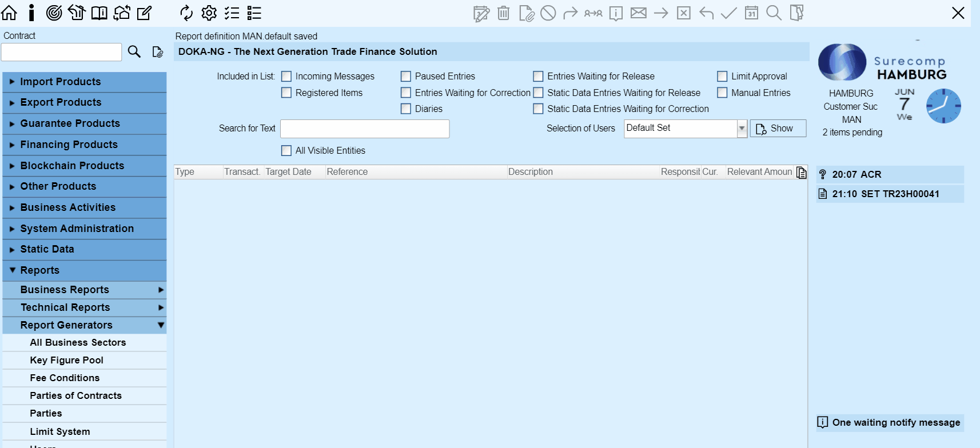Screen dimensions: 980x448
Task: Click the straight right arrow icon
Action: (x=661, y=13)
